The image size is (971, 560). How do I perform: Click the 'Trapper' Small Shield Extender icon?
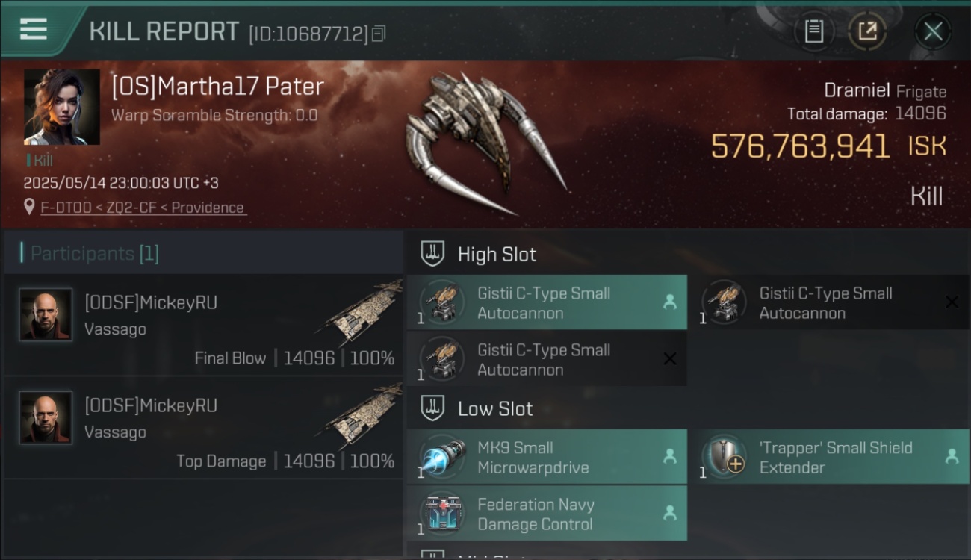[725, 457]
